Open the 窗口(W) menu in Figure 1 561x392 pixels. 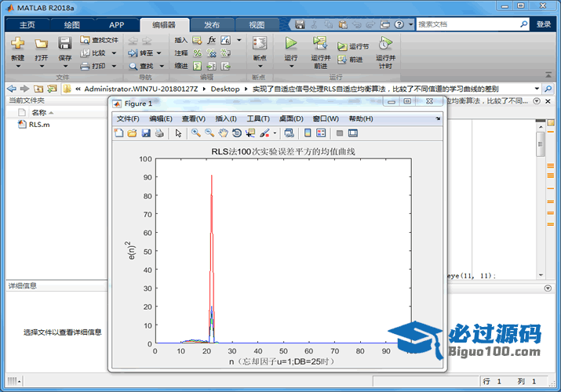(326, 118)
